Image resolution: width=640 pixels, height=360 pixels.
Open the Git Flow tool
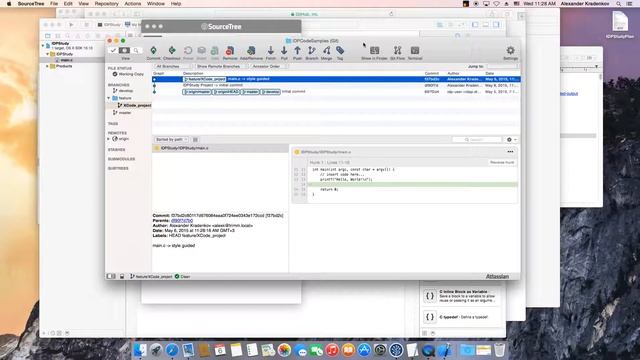tap(397, 51)
